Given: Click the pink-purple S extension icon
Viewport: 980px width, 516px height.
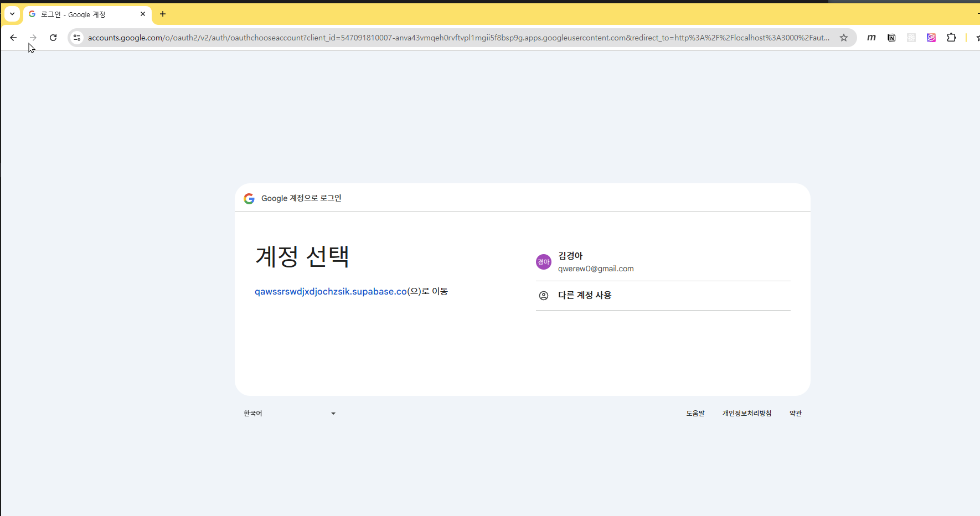Looking at the screenshot, I should (931, 38).
